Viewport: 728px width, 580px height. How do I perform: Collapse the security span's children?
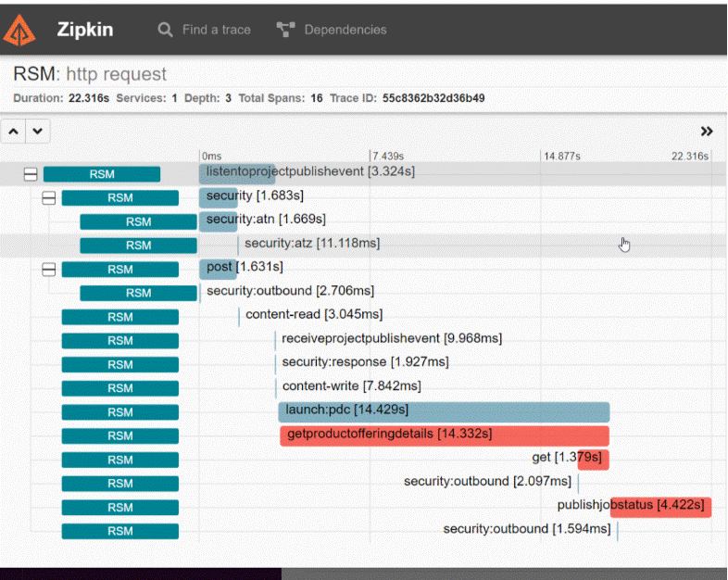[49, 198]
